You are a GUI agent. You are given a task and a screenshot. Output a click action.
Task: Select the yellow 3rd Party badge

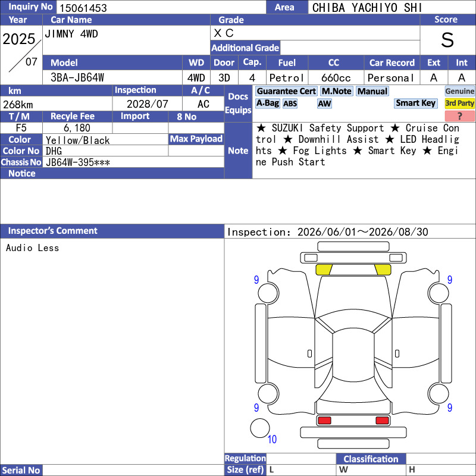click(x=459, y=103)
